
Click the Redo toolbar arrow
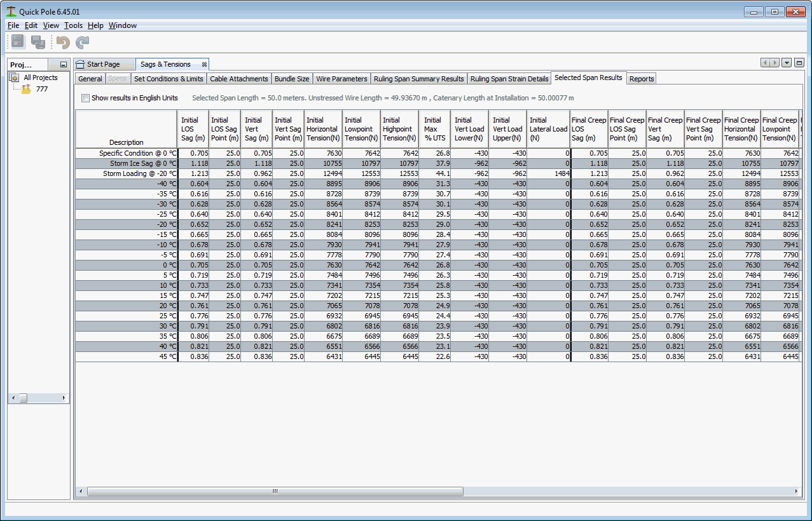coord(83,42)
